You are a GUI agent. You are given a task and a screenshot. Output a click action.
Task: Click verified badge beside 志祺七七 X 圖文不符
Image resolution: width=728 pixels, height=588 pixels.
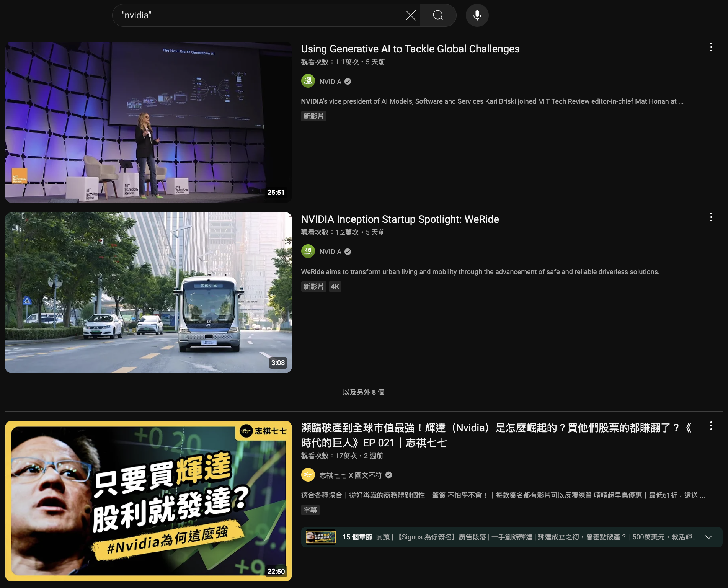[388, 475]
